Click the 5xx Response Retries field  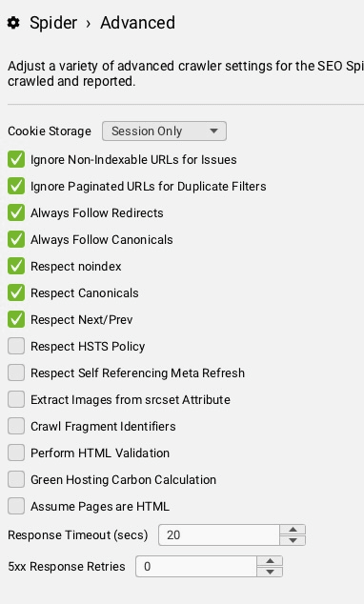[196, 566]
